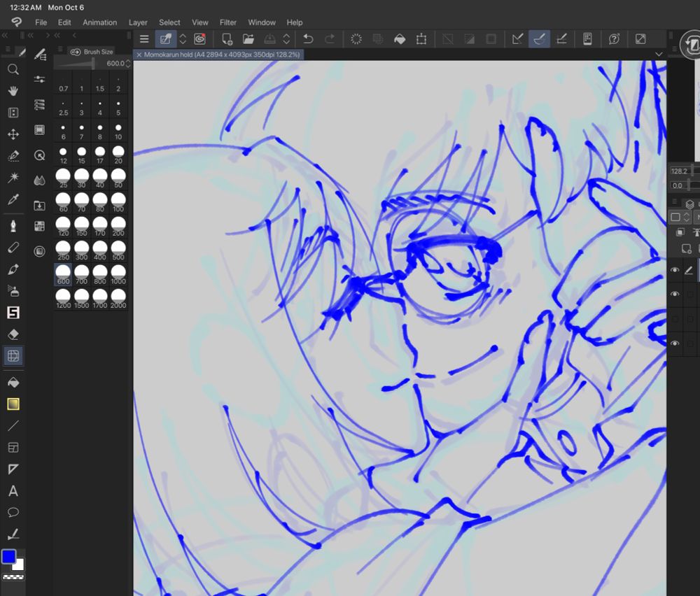
Task: Undo the last stroke
Action: 308,39
